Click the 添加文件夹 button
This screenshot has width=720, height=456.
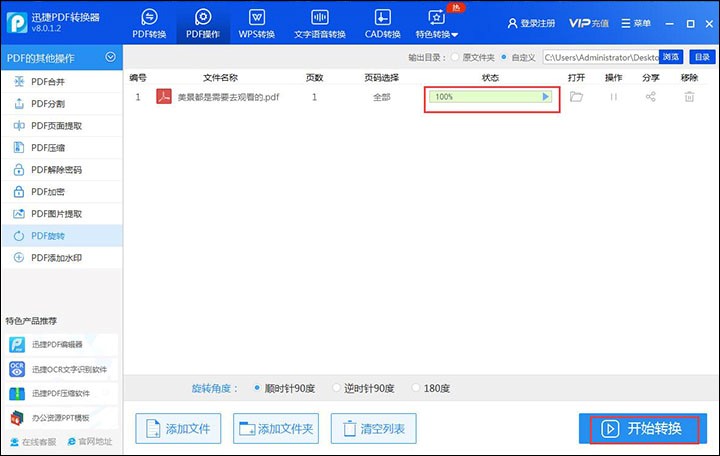[x=276, y=428]
